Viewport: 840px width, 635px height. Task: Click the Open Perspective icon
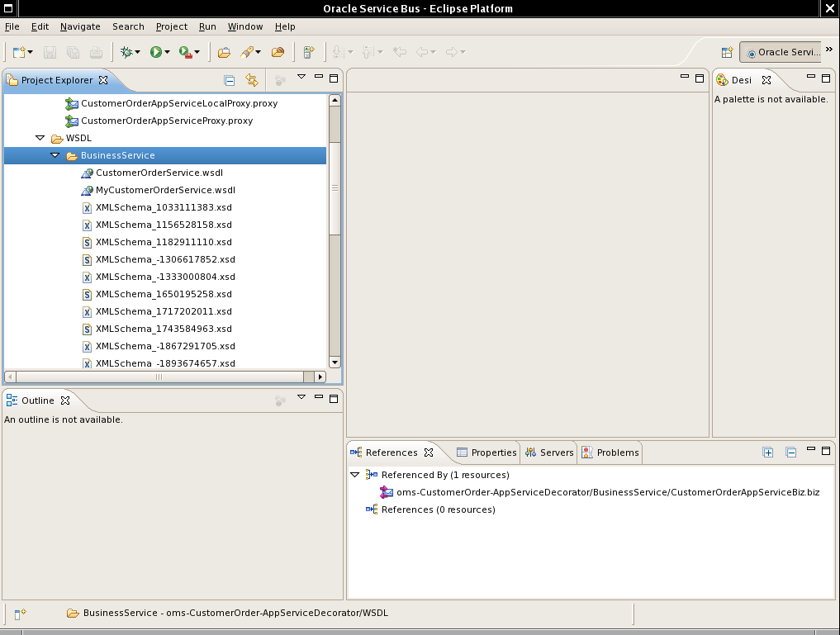point(727,52)
